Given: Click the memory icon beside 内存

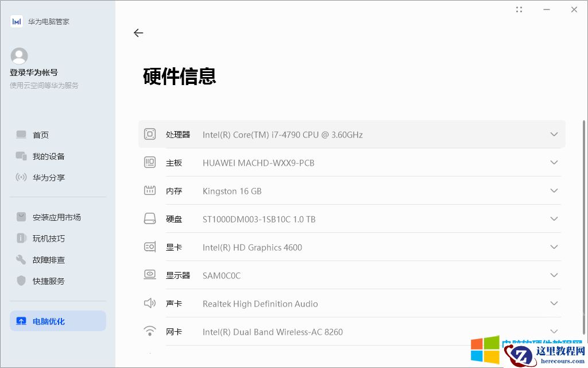Looking at the screenshot, I should pyautogui.click(x=150, y=190).
